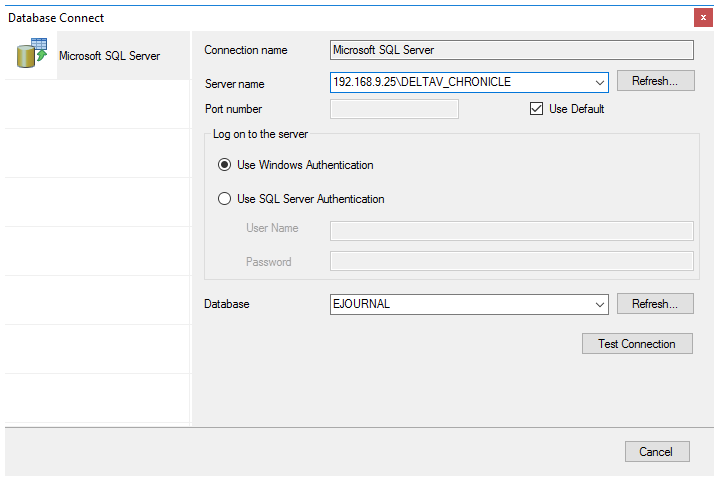Refresh the server name list

coord(655,81)
